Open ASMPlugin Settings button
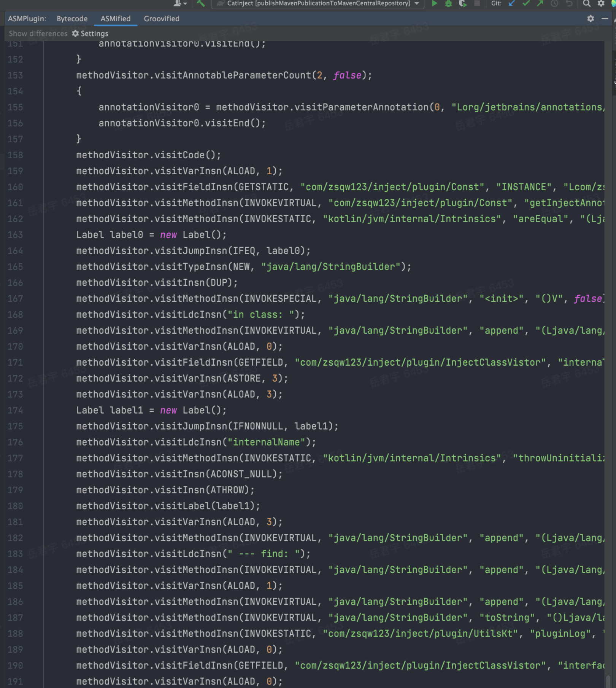 pyautogui.click(x=90, y=33)
